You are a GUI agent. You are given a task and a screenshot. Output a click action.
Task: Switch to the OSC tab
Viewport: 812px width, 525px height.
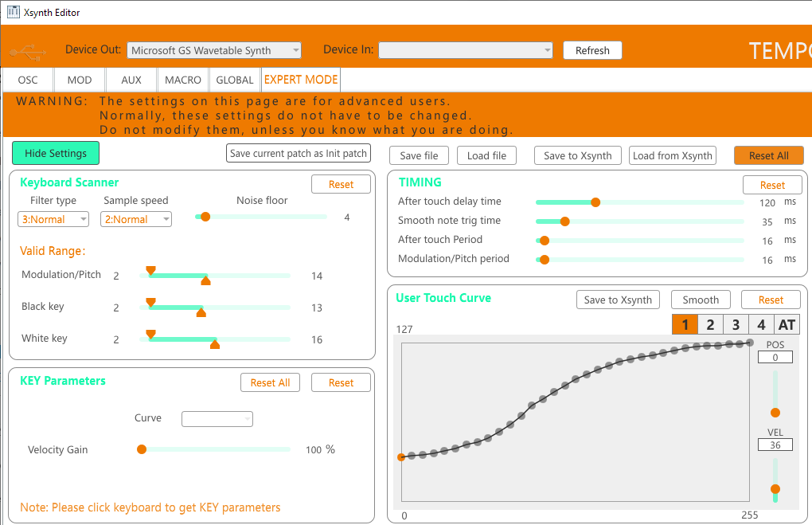(28, 80)
